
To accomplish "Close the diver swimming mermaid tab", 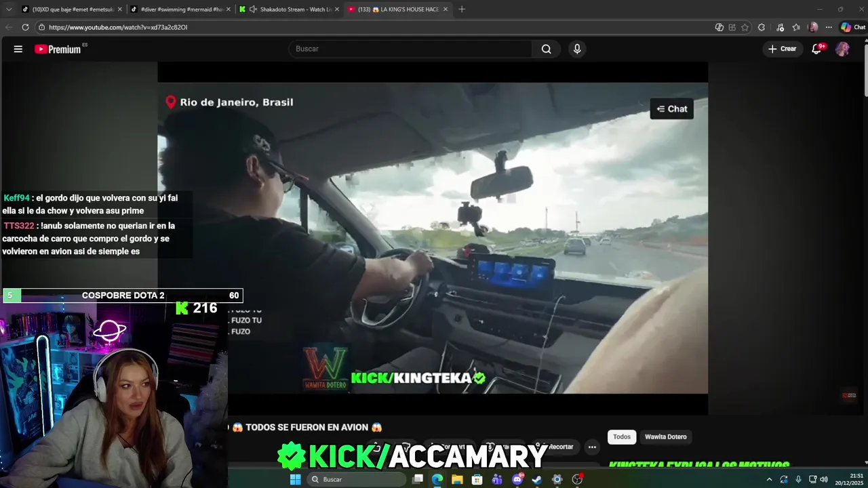I will (x=229, y=9).
